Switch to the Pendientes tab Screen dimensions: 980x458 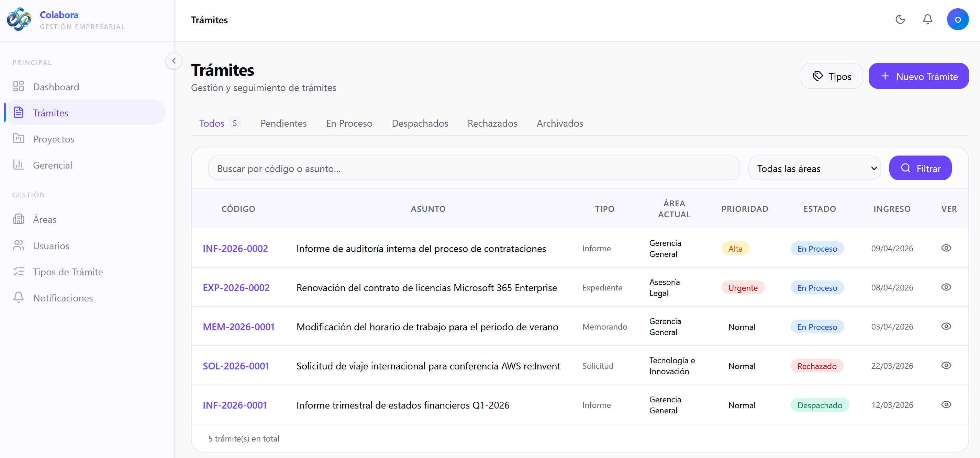[283, 123]
